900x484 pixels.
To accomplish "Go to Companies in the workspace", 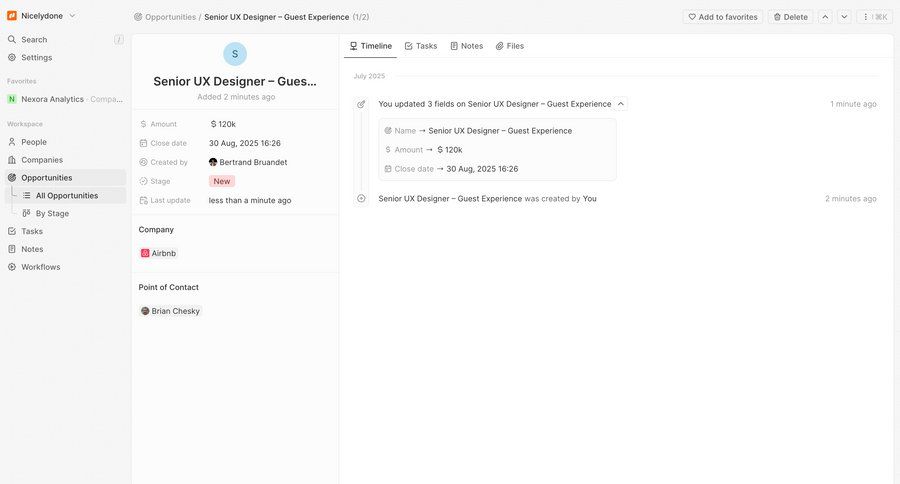I will tap(64, 160).
